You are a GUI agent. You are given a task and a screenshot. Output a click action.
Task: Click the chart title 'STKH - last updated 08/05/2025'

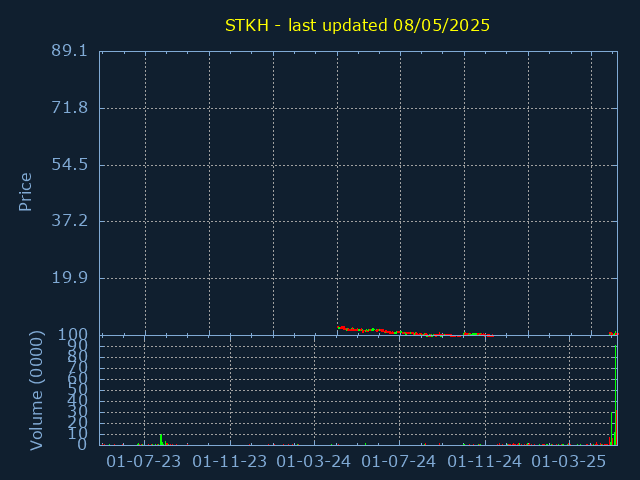[x=357, y=25]
